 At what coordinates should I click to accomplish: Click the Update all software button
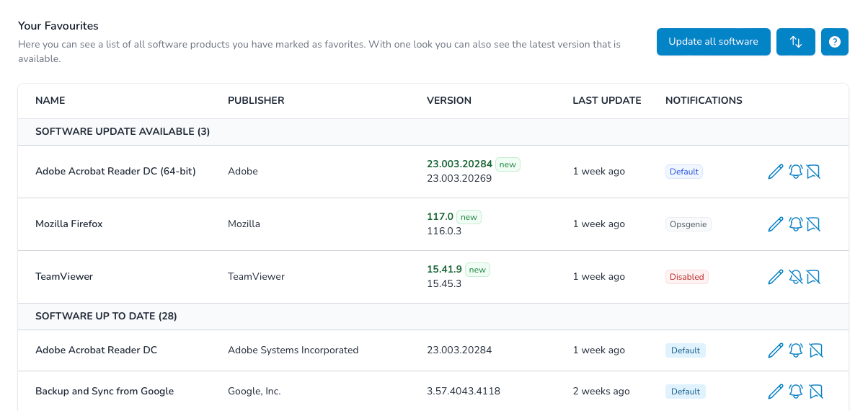[713, 42]
